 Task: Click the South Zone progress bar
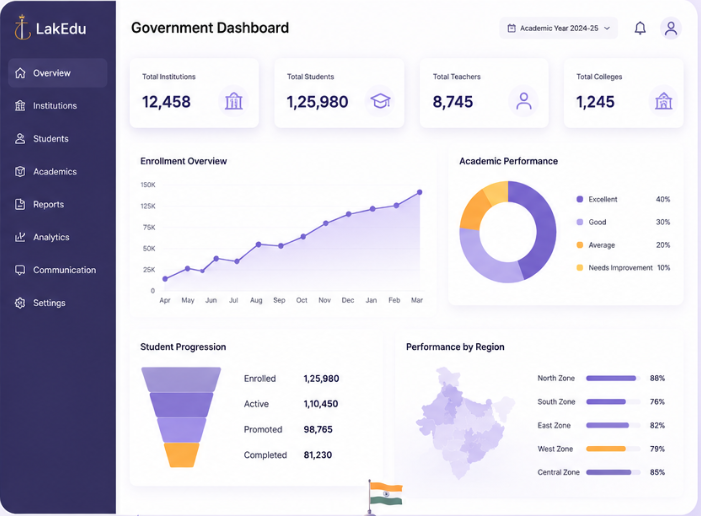pyautogui.click(x=613, y=402)
